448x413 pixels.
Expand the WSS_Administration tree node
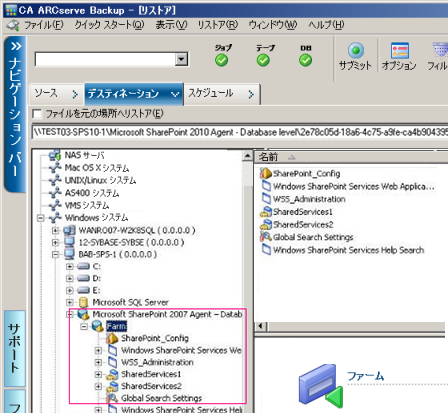[x=98, y=362]
